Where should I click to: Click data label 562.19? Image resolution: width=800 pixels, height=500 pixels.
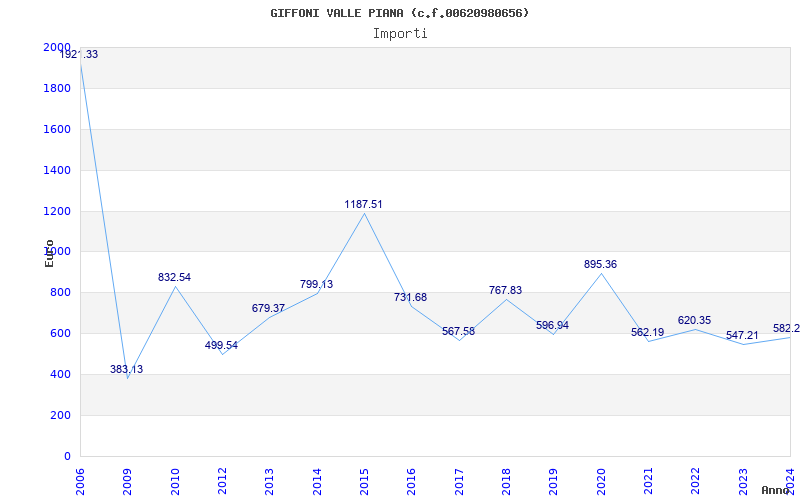pyautogui.click(x=647, y=333)
